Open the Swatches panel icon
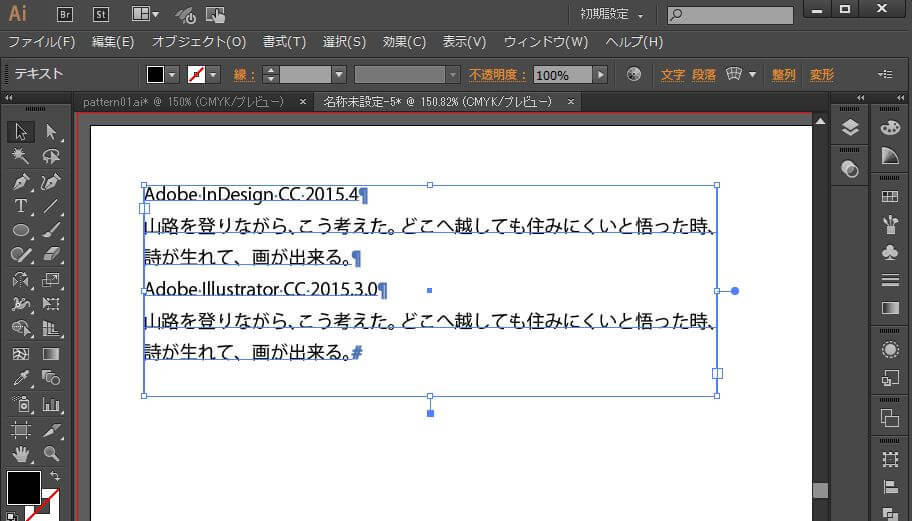The height and width of the screenshot is (521, 912). [890, 197]
